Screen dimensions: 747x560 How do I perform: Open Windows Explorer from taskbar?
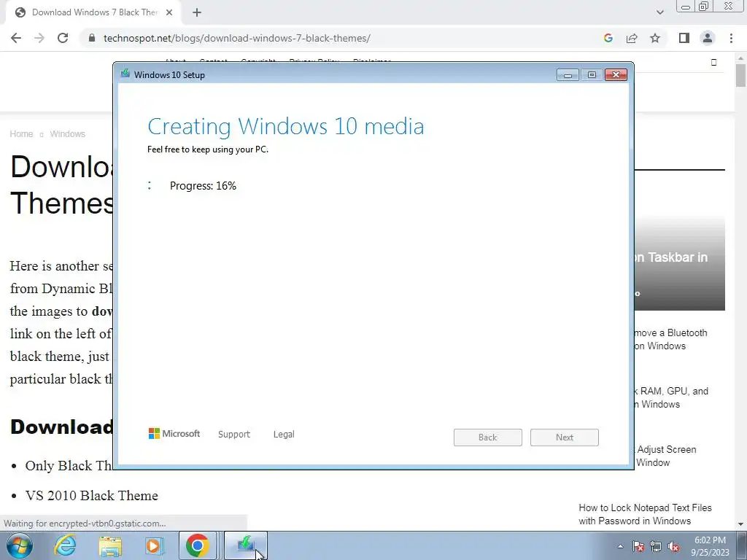tap(110, 545)
